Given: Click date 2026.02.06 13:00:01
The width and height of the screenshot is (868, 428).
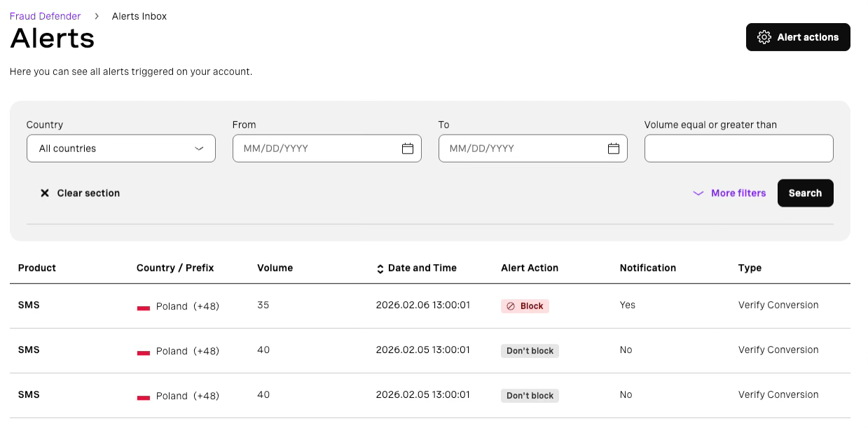Looking at the screenshot, I should point(423,305).
